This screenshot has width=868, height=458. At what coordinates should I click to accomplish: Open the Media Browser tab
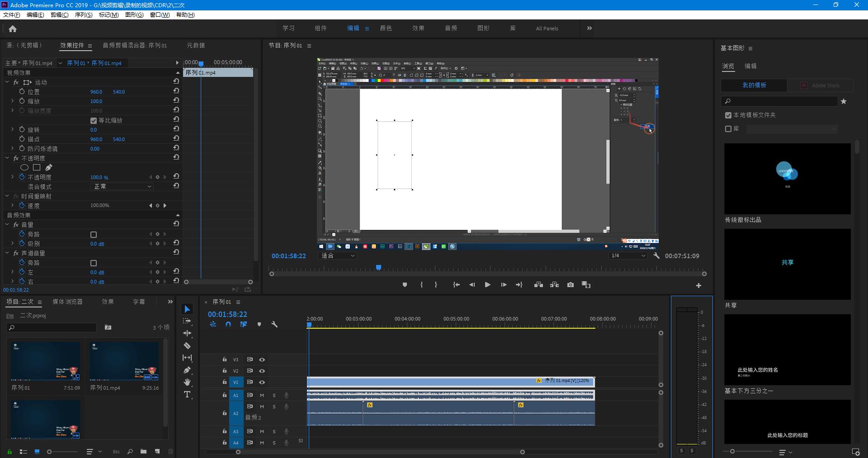click(67, 302)
